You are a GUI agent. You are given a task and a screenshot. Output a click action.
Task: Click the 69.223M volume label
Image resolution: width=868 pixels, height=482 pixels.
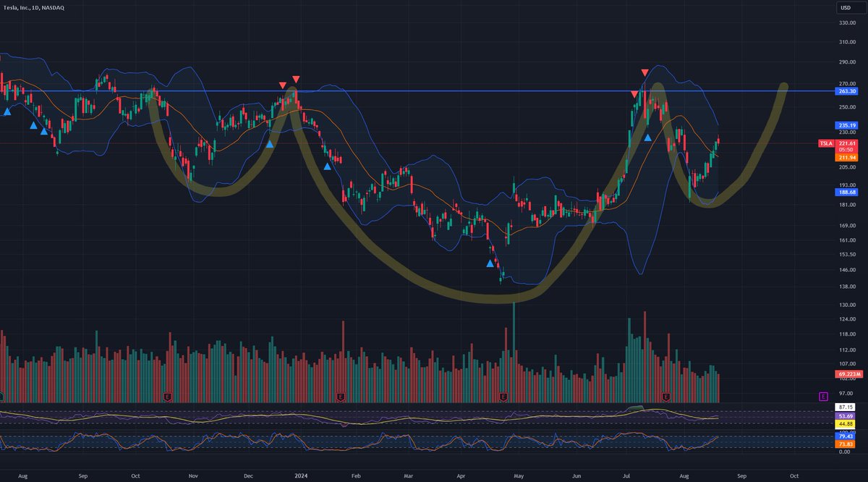(x=848, y=373)
